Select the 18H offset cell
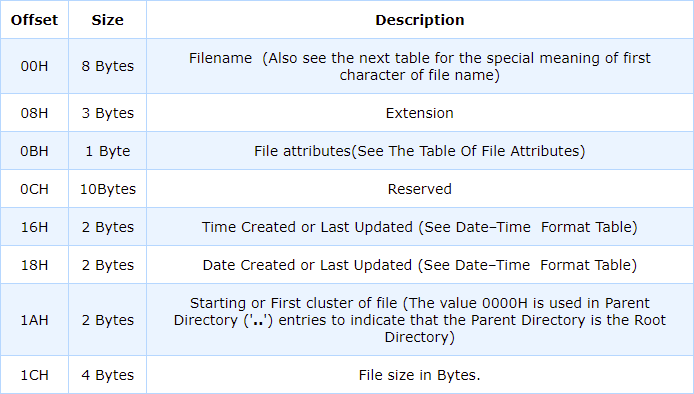This screenshot has height=394, width=694. click(x=34, y=265)
